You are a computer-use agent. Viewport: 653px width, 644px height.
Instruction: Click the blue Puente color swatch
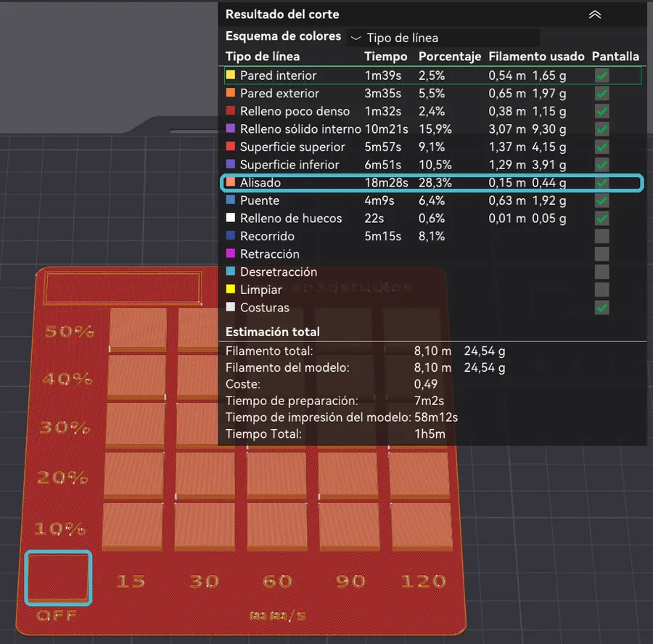pos(230,200)
